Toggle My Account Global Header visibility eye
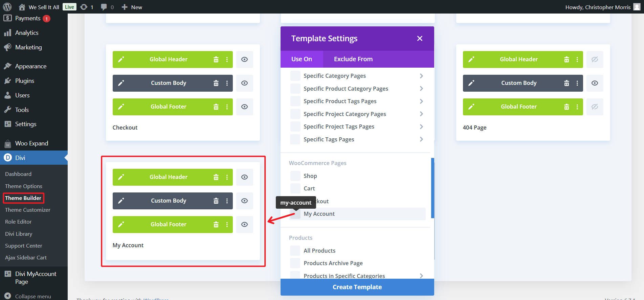Viewport: 644px width, 300px height. click(x=244, y=177)
